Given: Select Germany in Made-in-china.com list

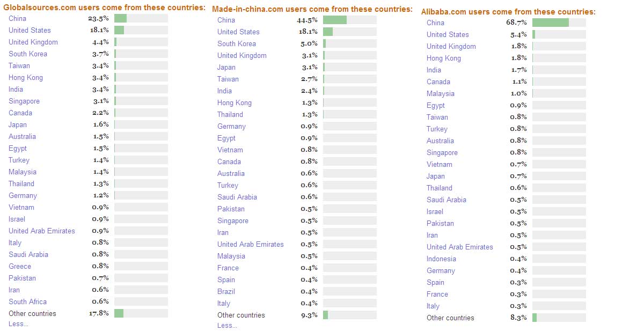Looking at the screenshot, I should click(231, 126).
